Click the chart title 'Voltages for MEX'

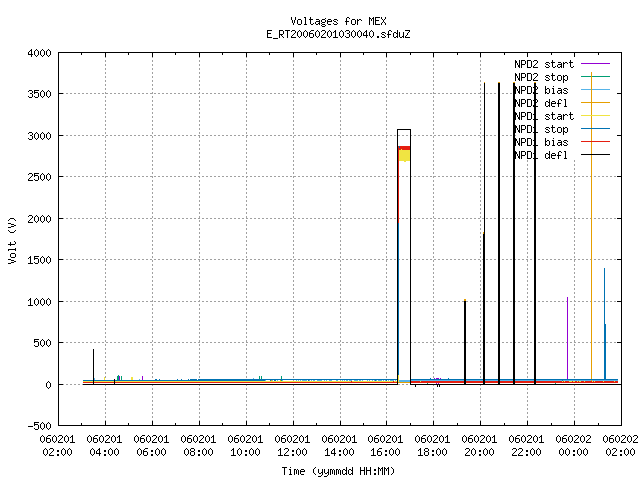point(338,21)
